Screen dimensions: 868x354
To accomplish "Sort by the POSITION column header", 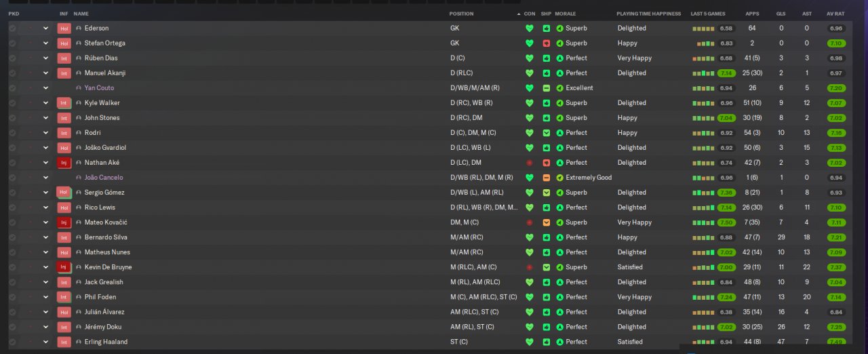I will pos(462,14).
